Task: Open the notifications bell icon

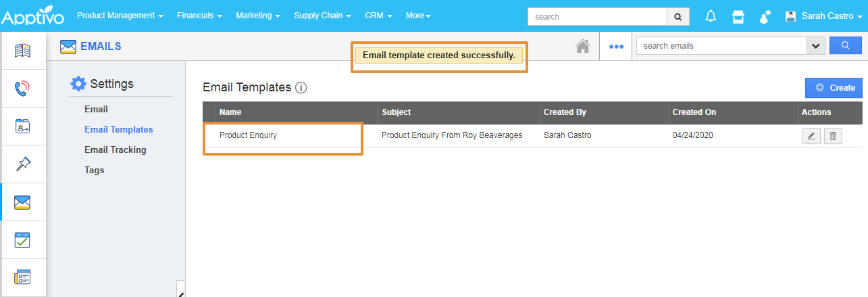Action: (x=711, y=16)
